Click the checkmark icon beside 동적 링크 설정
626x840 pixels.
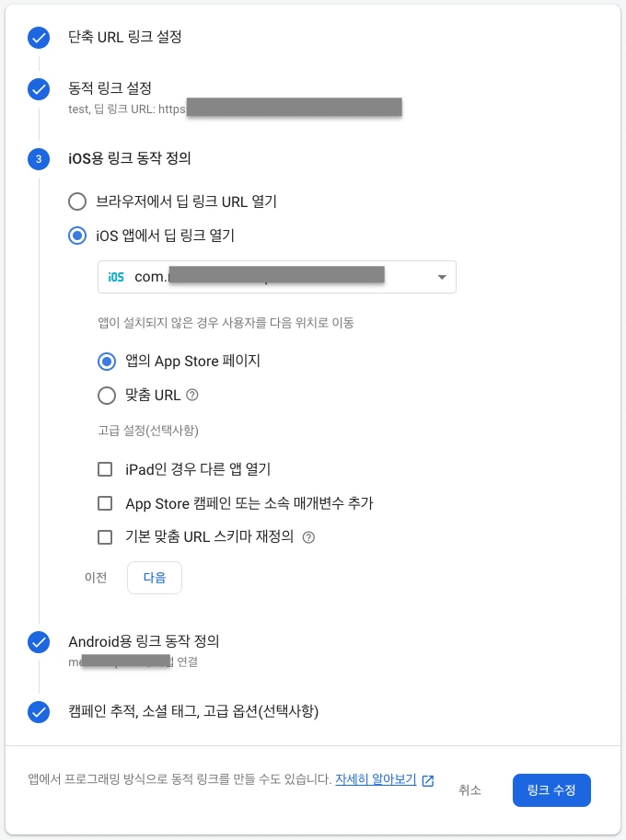39,89
